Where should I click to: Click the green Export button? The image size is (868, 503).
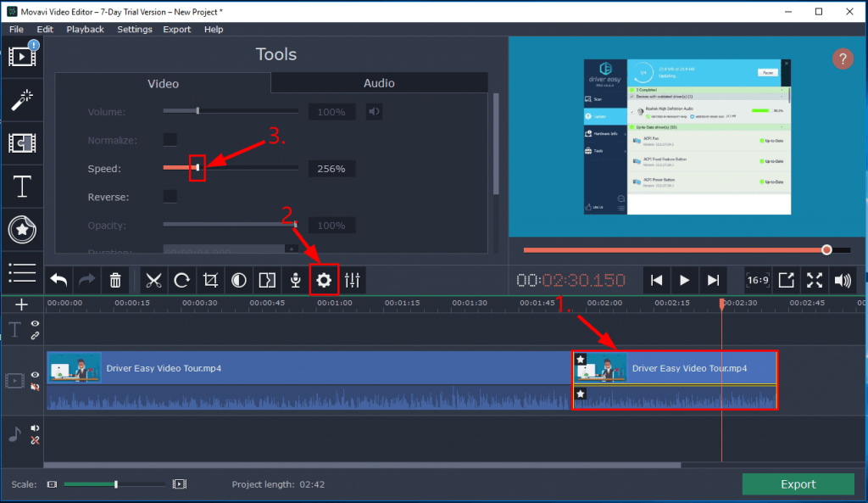point(798,484)
